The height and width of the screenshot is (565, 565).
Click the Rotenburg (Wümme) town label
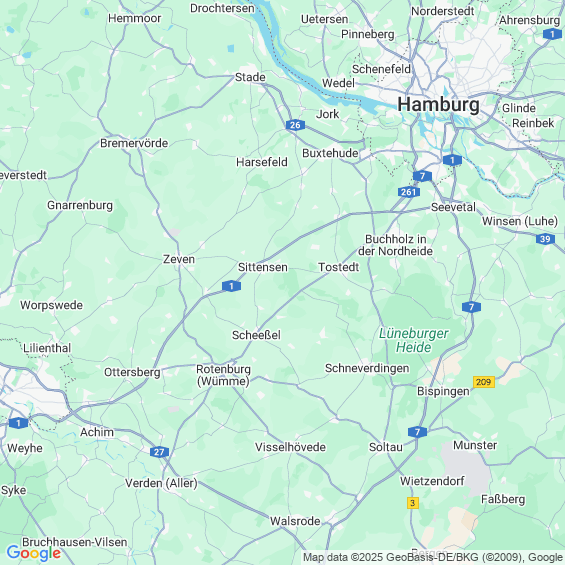[x=223, y=375]
